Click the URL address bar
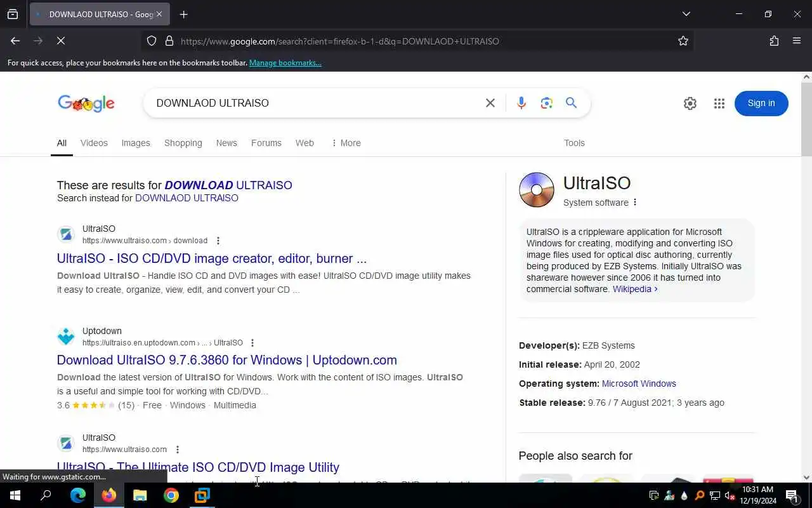Image resolution: width=812 pixels, height=508 pixels. click(419, 41)
